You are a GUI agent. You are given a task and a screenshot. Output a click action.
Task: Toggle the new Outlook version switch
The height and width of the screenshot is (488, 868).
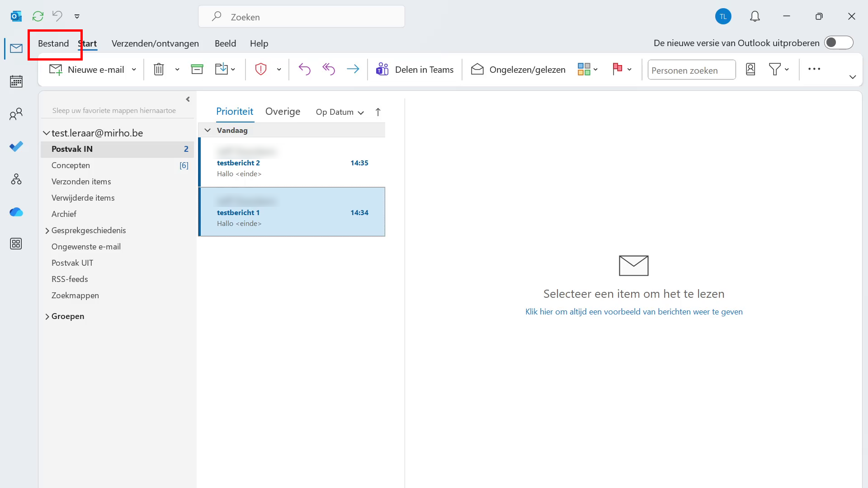pos(838,43)
